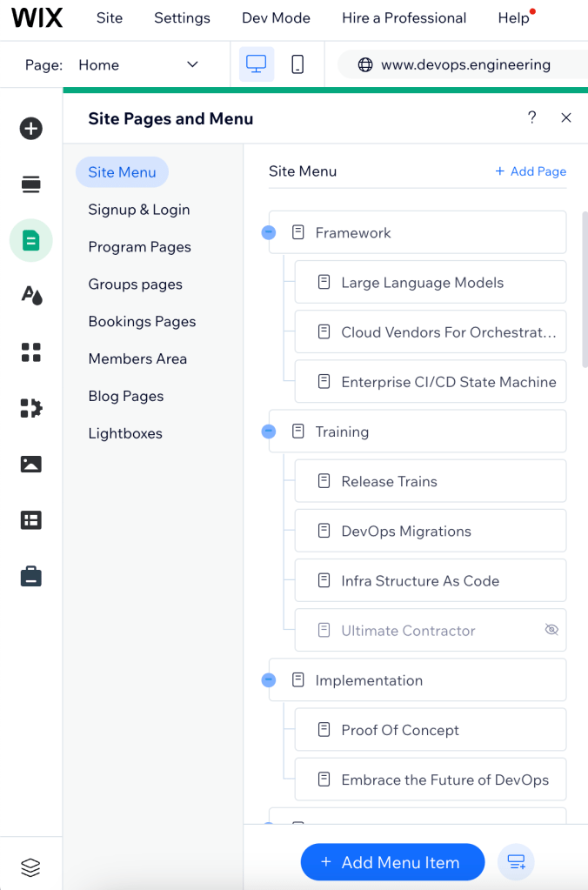Click the page icon on Release Trains
The height and width of the screenshot is (890, 588).
coord(324,481)
